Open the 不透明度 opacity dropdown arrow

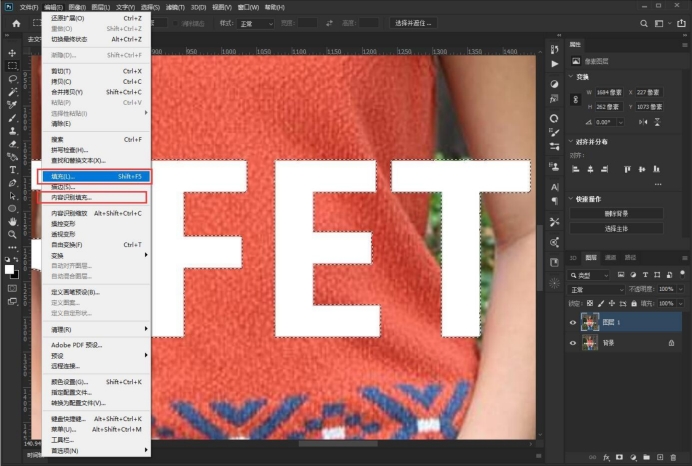[681, 289]
